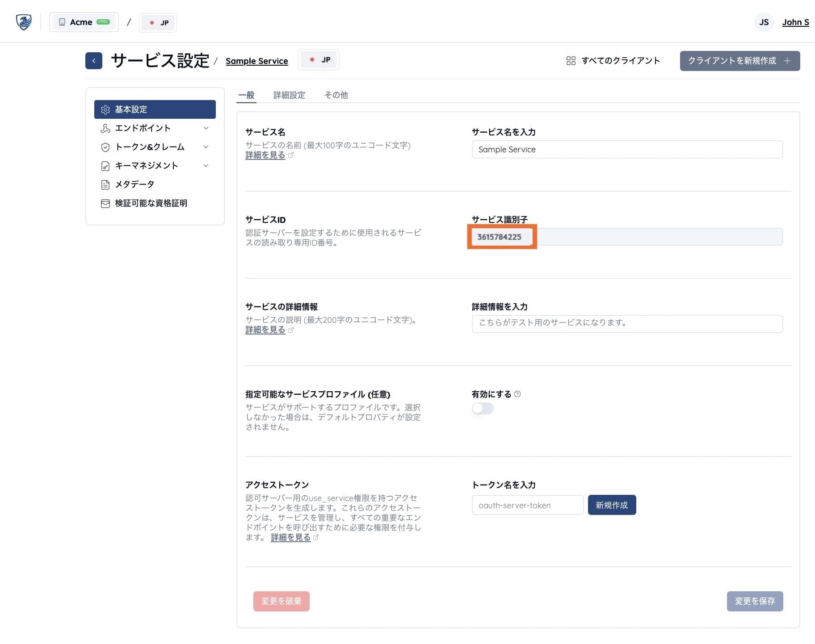
Task: Expand the エンドポイント sidebar section
Action: 206,128
